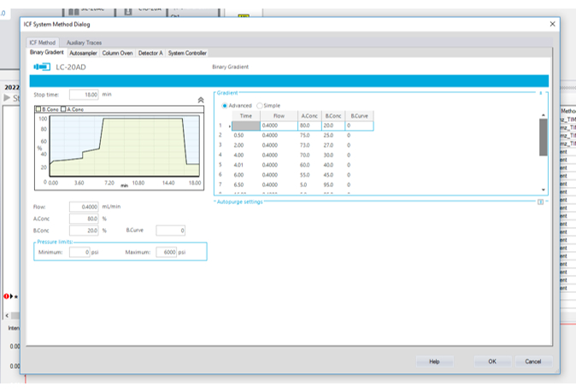Click the Cancel button
This screenshot has height=392, width=576.
click(x=533, y=361)
